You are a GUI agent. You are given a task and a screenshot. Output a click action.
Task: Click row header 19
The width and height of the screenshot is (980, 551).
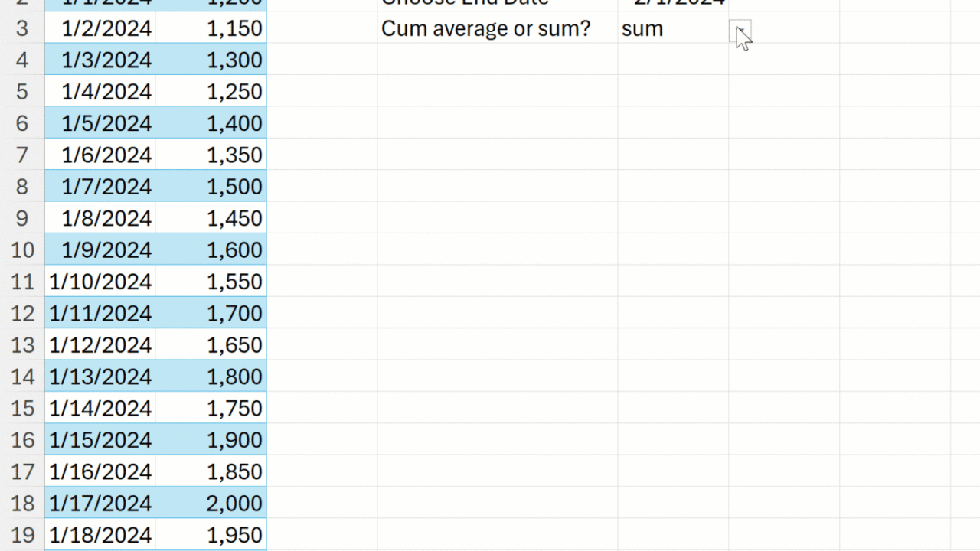click(22, 535)
